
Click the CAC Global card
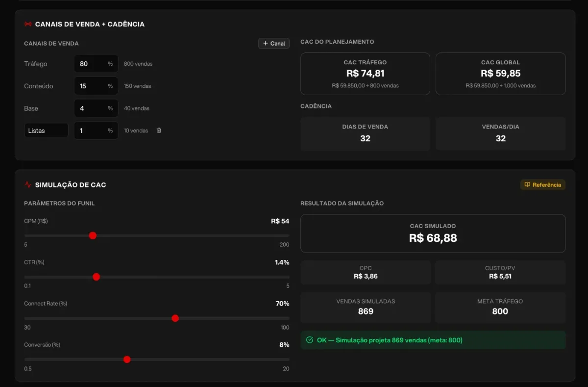[500, 74]
